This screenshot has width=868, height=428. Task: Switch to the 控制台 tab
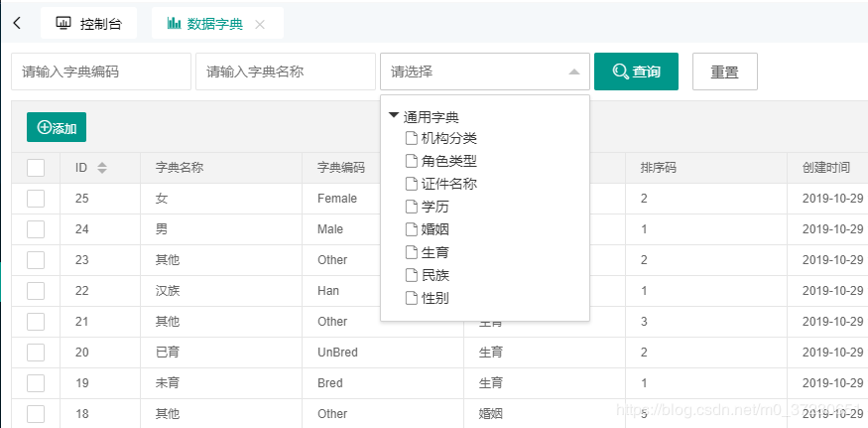pyautogui.click(x=89, y=23)
